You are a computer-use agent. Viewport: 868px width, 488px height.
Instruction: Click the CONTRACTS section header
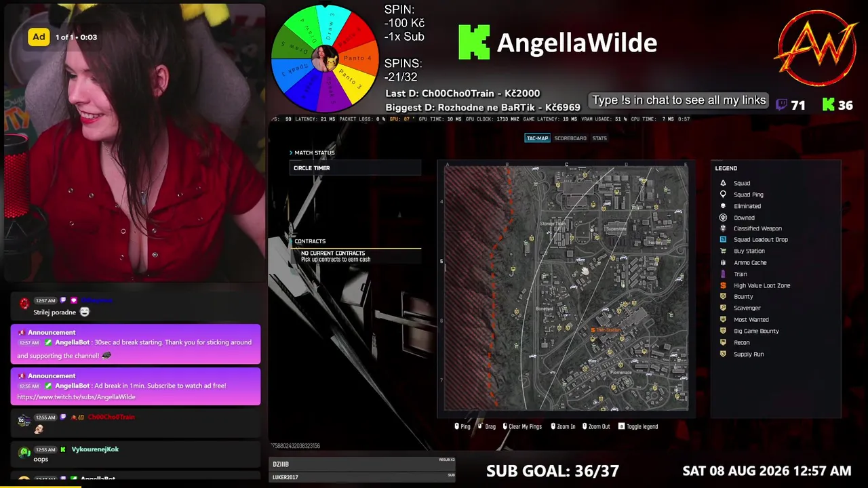310,241
